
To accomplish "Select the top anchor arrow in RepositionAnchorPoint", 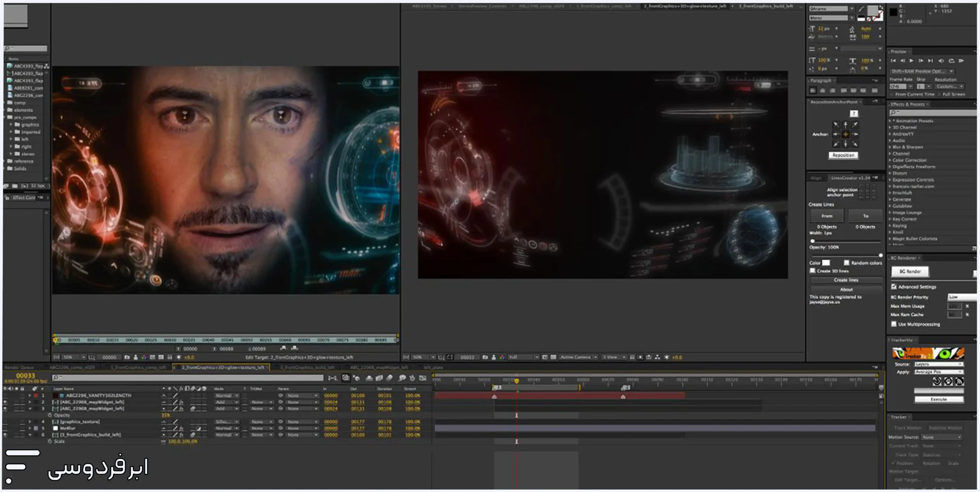I will pos(845,125).
